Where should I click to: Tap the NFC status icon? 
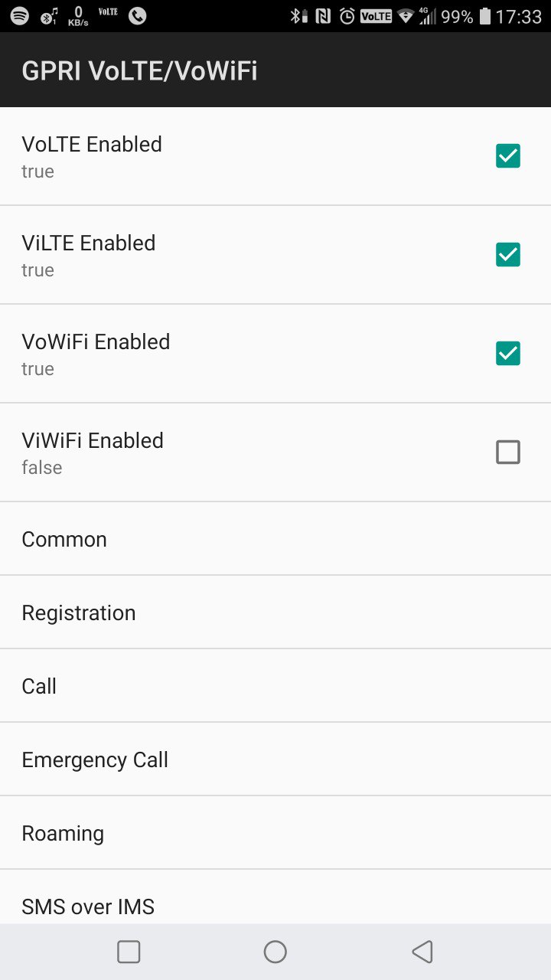(x=323, y=16)
